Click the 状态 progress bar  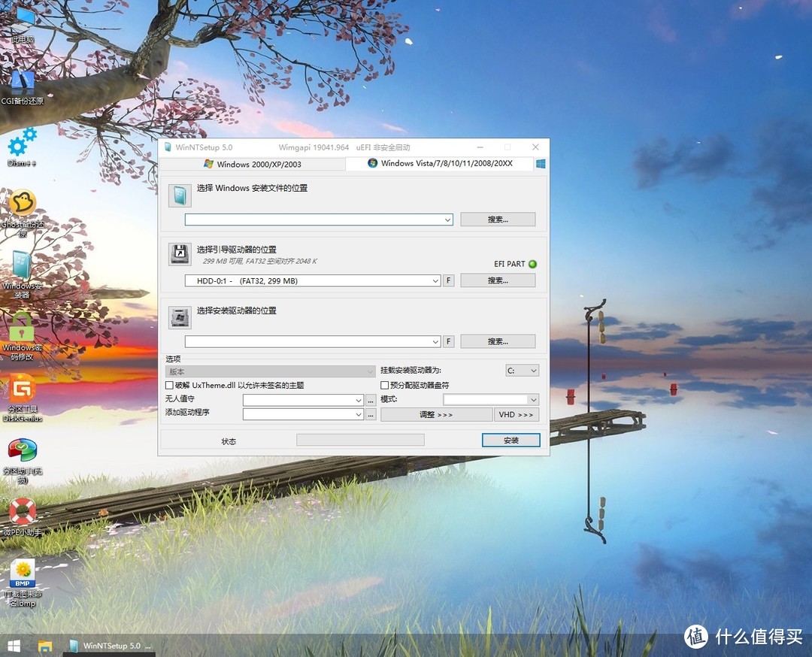pos(360,440)
